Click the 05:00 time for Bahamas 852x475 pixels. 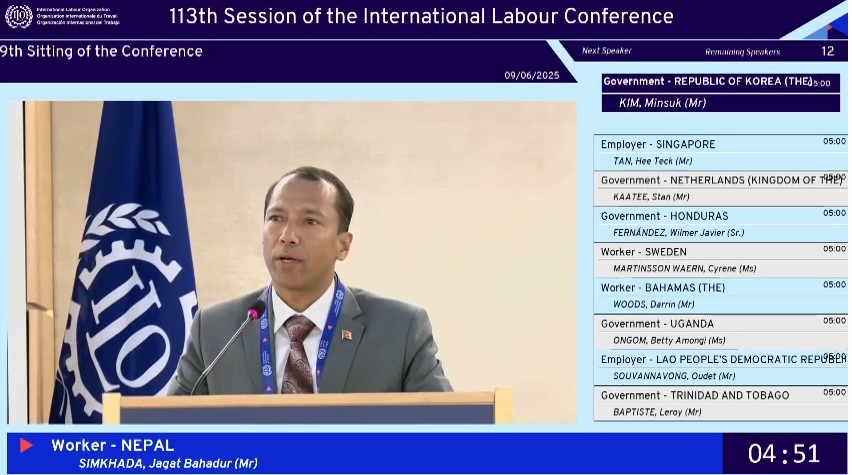tap(834, 284)
